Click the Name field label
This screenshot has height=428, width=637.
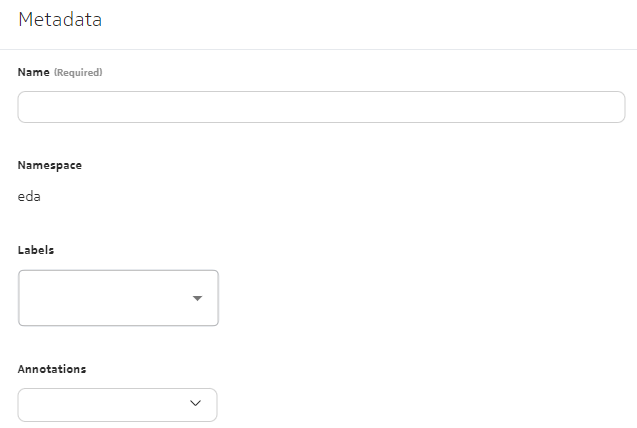(x=33, y=72)
